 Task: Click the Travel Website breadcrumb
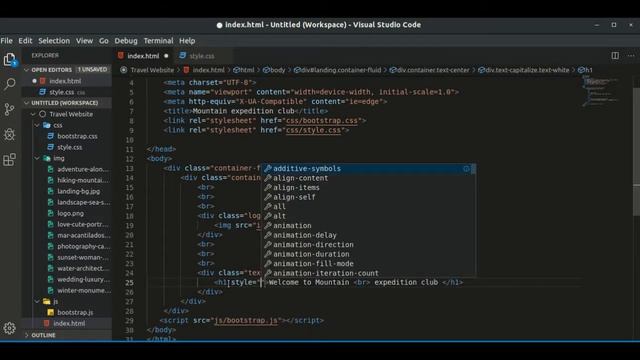tap(152, 70)
